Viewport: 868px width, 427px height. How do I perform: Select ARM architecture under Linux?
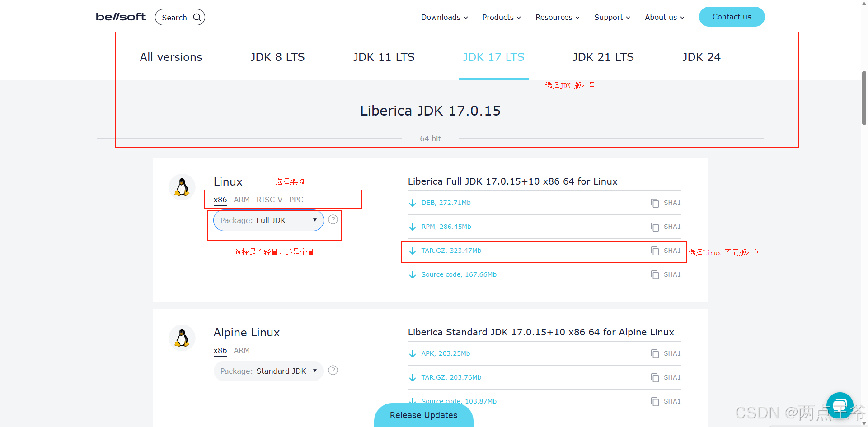[242, 200]
